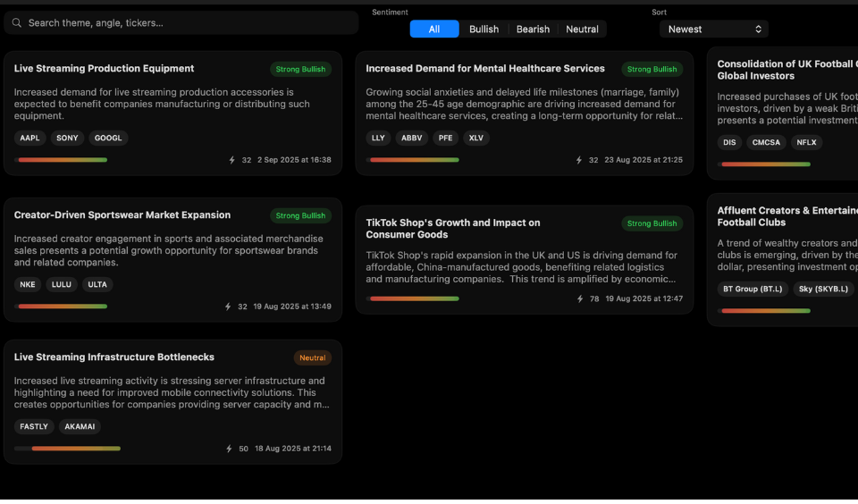
Task: Click Strong Bullish badge on Creator-Driven Sportswear
Action: click(300, 216)
